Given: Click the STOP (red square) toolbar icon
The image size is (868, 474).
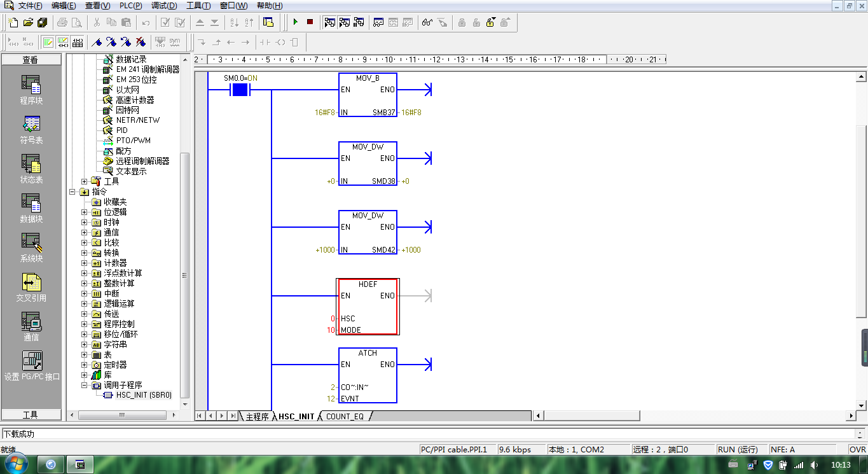Looking at the screenshot, I should [310, 22].
